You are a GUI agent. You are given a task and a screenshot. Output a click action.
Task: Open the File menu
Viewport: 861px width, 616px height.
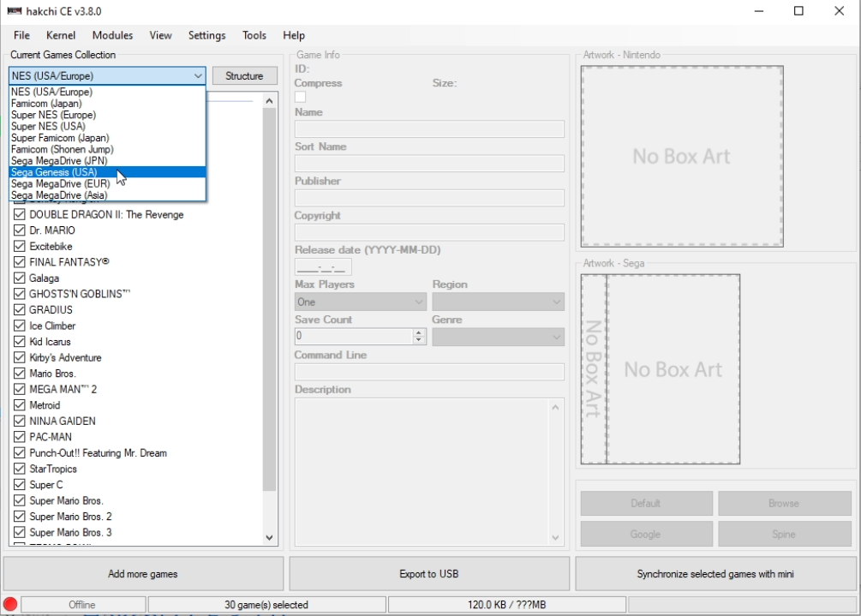click(21, 35)
